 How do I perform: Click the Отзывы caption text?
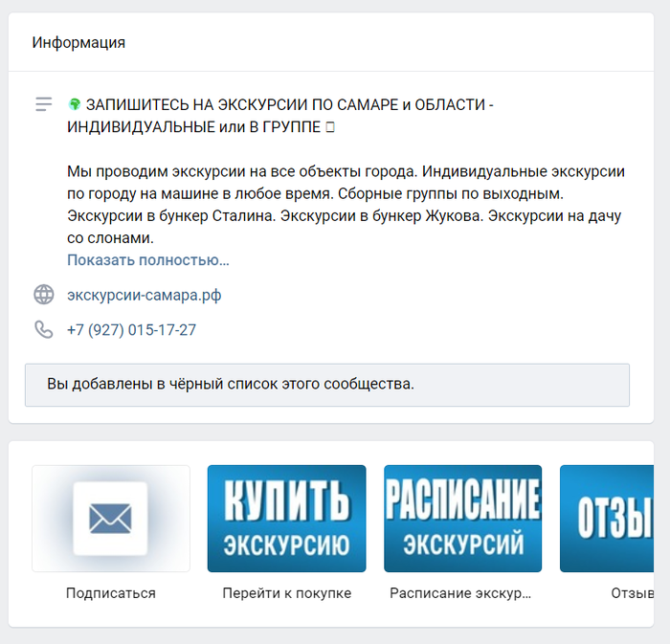click(633, 593)
